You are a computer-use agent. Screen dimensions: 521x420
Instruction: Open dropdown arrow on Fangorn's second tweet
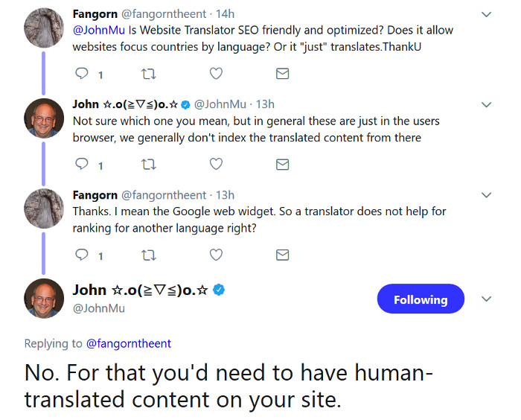point(487,195)
